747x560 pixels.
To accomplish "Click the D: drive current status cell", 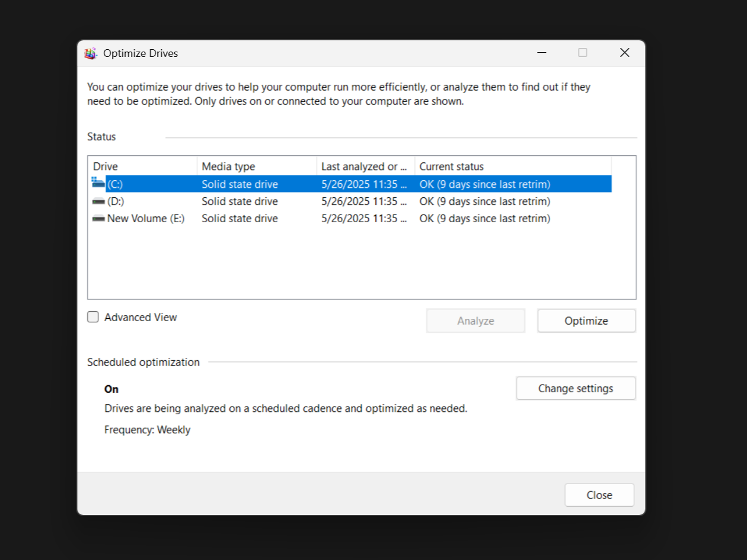I will (484, 201).
